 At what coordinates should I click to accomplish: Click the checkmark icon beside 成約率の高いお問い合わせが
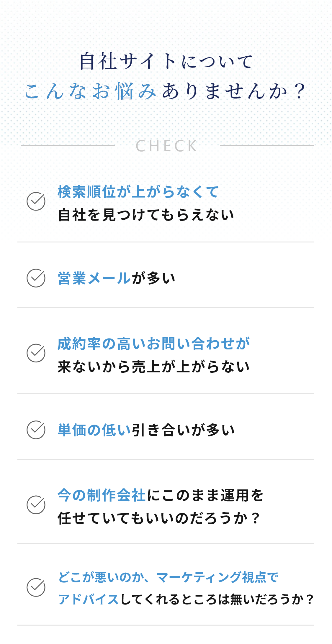[36, 353]
